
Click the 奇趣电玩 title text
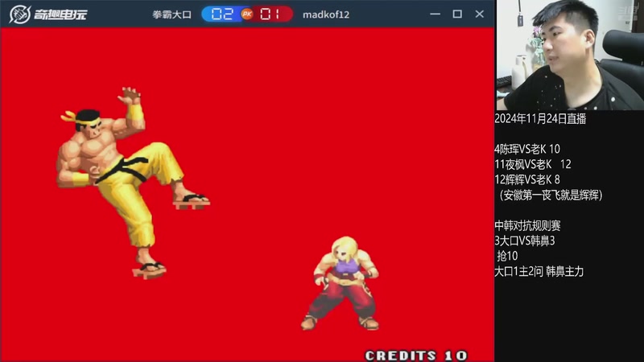[x=60, y=14]
